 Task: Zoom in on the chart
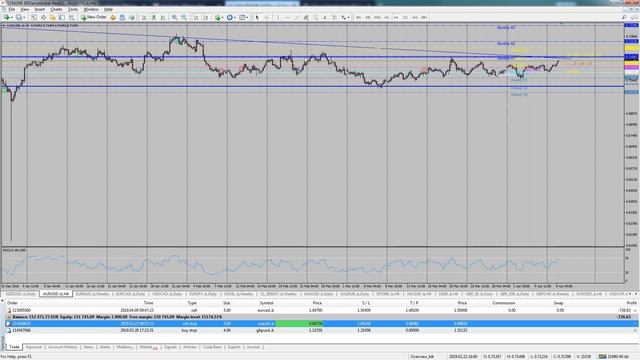tap(175, 18)
